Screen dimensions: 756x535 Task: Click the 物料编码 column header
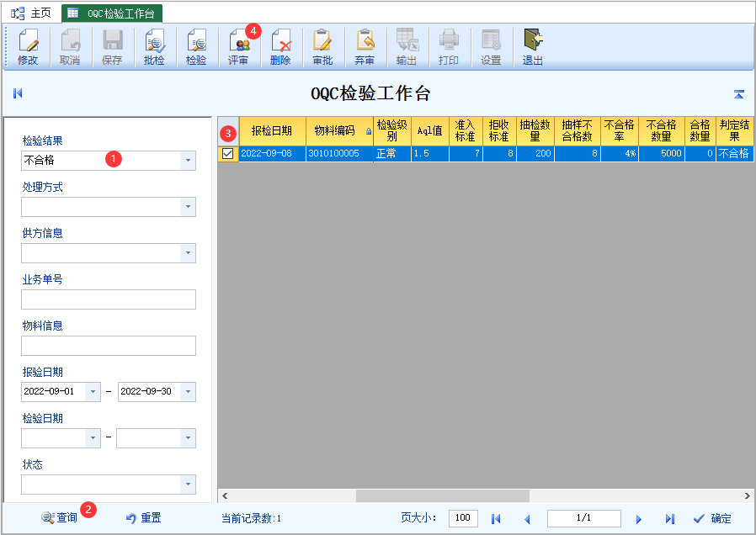[339, 131]
